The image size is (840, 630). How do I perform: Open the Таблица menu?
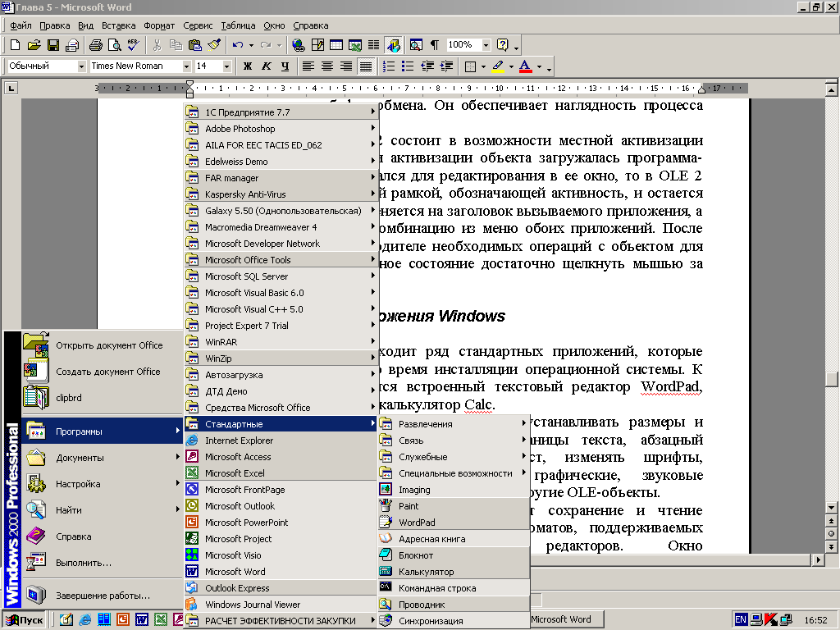(238, 25)
